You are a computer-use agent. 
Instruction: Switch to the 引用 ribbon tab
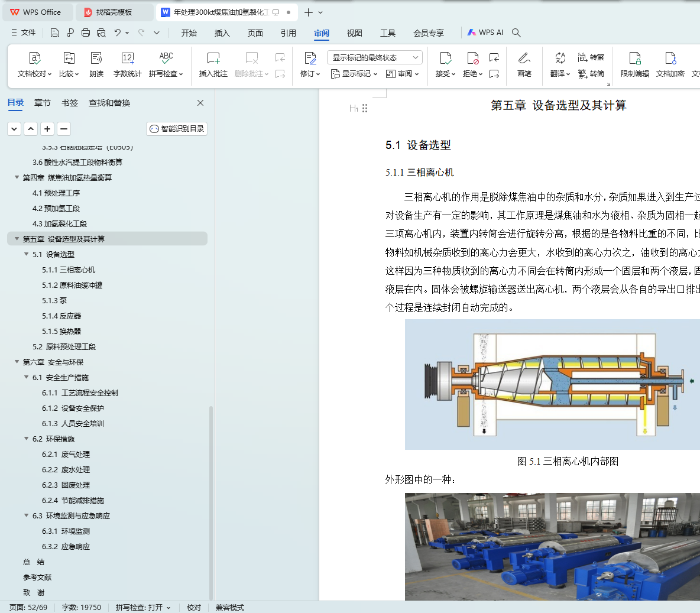coord(289,33)
